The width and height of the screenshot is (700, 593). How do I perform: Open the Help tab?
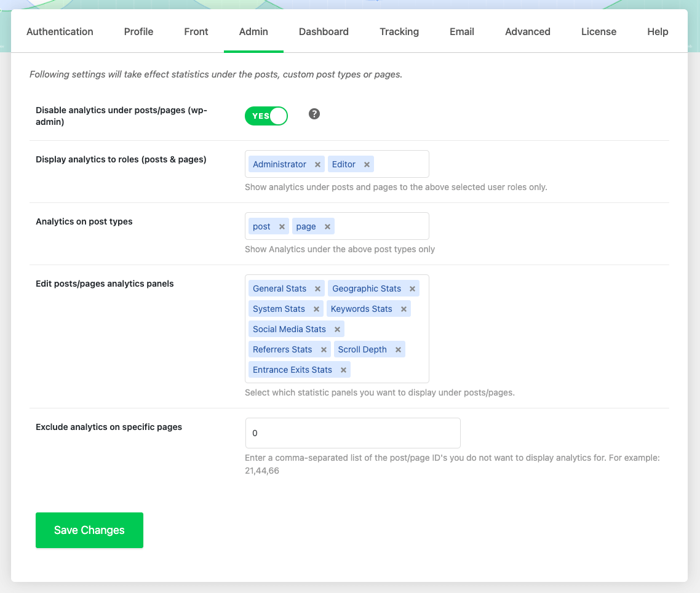click(658, 32)
